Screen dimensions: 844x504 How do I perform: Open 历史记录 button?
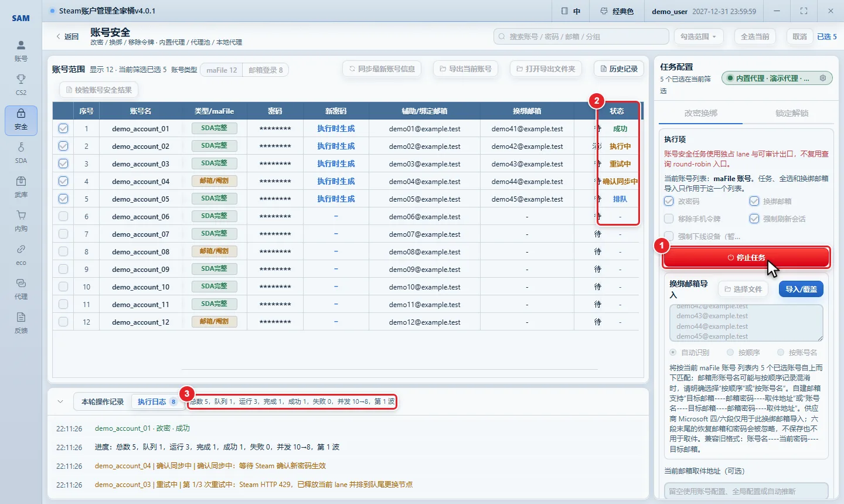pyautogui.click(x=619, y=69)
